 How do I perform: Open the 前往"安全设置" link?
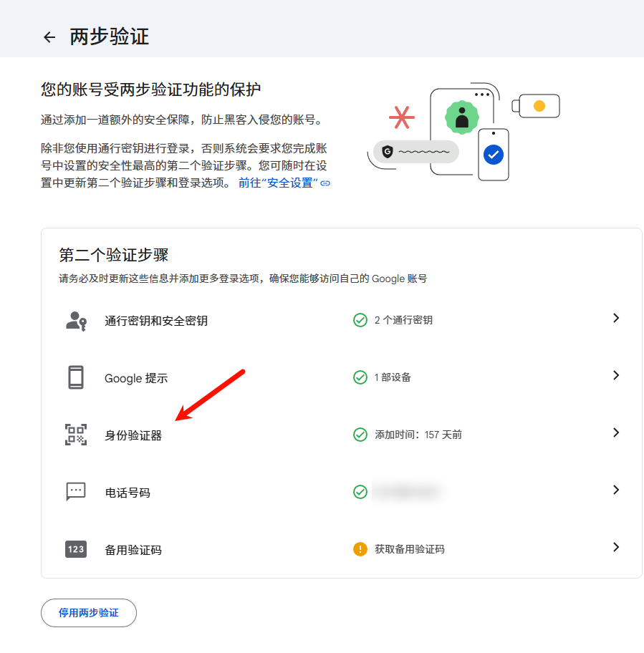coord(284,183)
